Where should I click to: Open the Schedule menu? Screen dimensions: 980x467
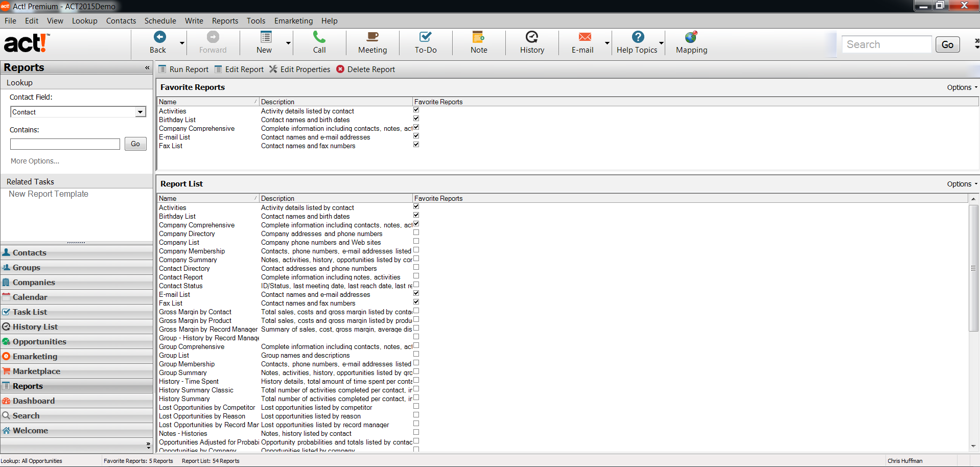point(160,21)
